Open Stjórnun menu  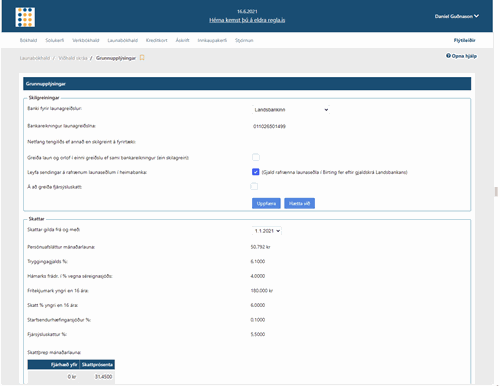(244, 40)
